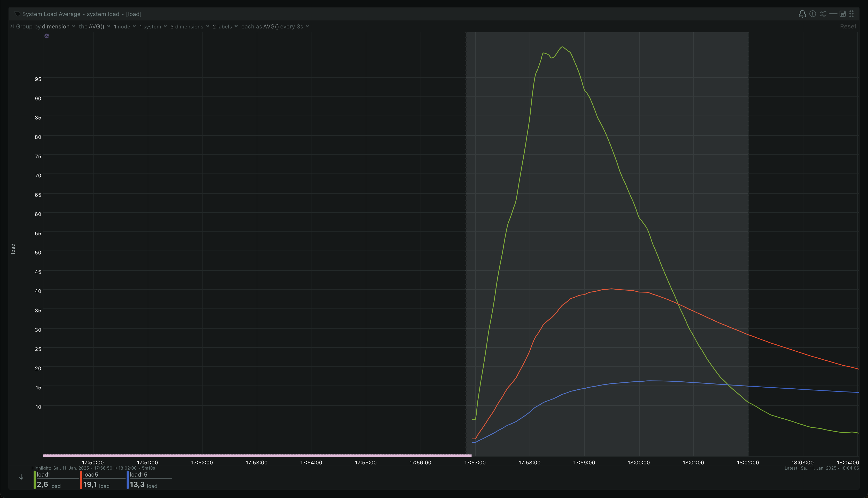
Task: Select the multi-line chart type icon
Action: (823, 14)
